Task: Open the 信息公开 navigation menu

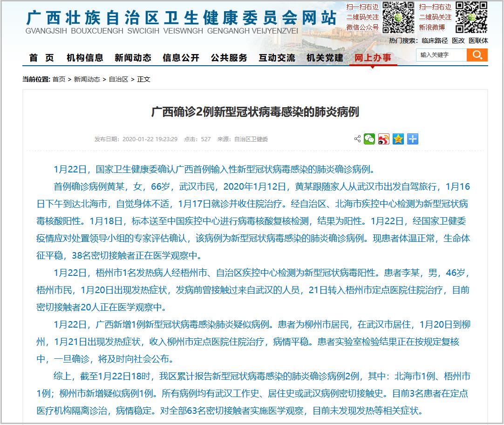Action: [181, 58]
